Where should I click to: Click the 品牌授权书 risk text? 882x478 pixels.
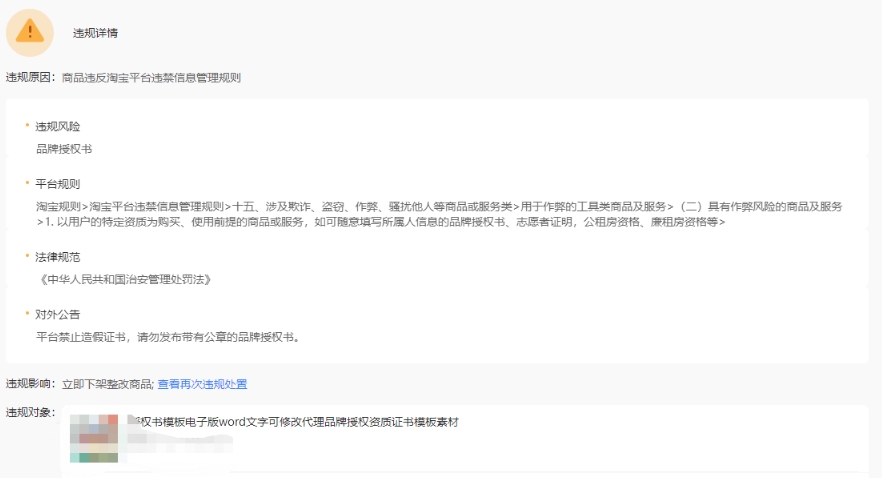[64, 148]
